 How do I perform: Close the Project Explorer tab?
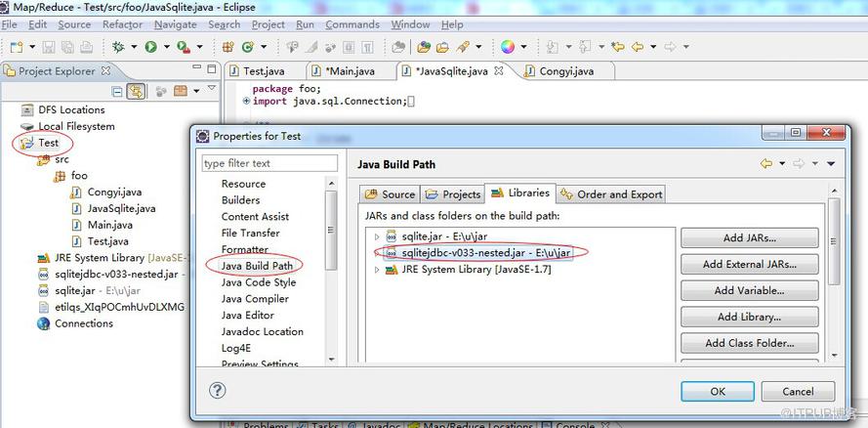click(x=105, y=71)
